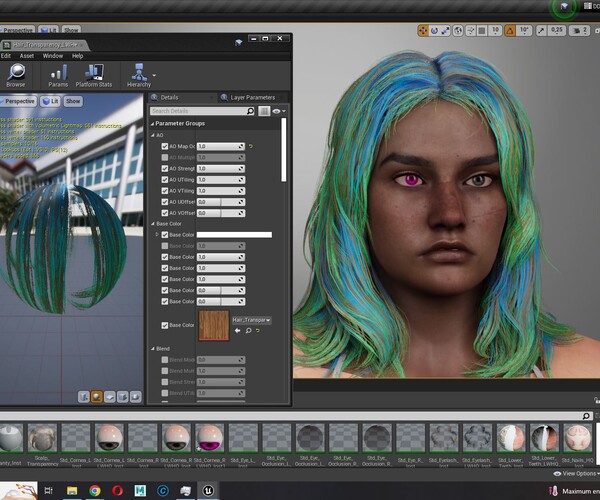This screenshot has height=500, width=600.
Task: Toggle rotation snap triangle icon
Action: [510, 30]
